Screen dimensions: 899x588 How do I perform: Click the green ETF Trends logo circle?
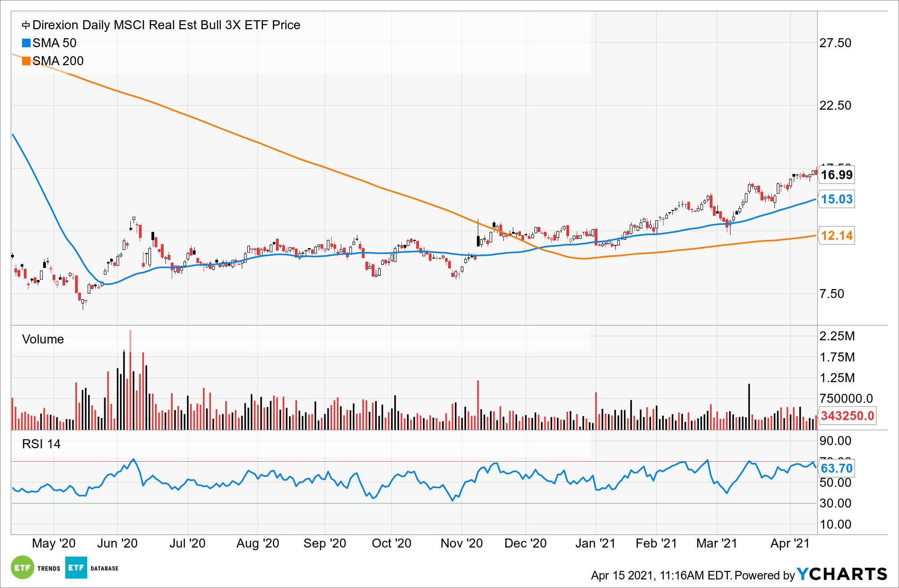pyautogui.click(x=22, y=568)
